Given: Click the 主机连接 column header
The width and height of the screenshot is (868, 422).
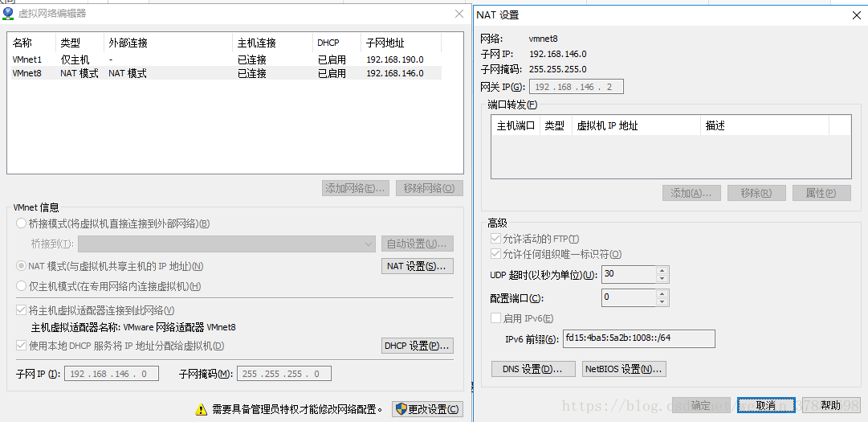Looking at the screenshot, I should click(x=273, y=43).
